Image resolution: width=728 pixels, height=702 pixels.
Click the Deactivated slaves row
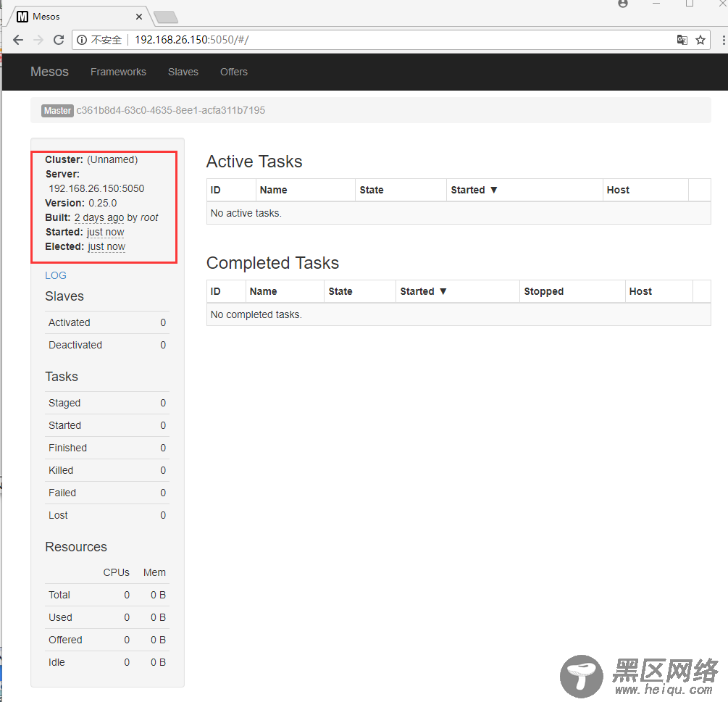click(x=107, y=345)
